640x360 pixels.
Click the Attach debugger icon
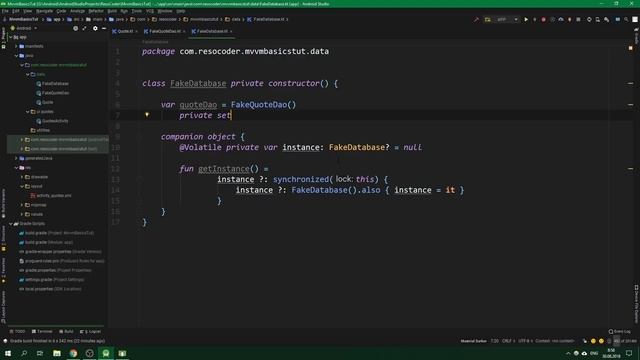point(569,19)
